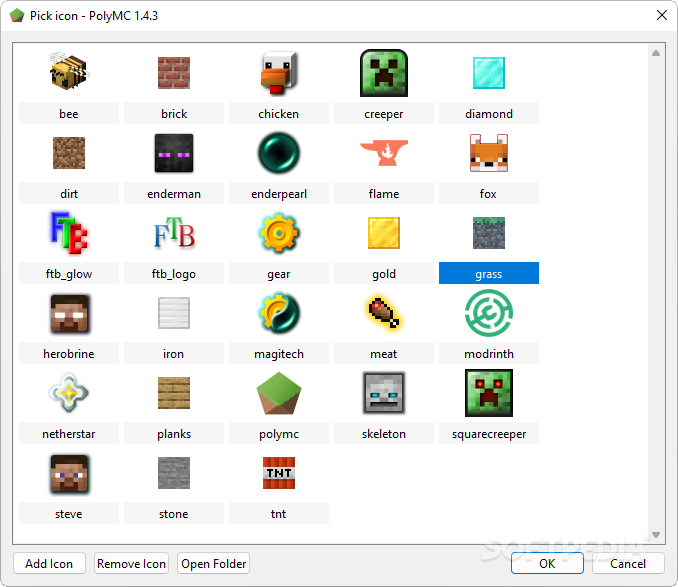Pick the steve face icon
This screenshot has width=678, height=587.
coord(69,473)
